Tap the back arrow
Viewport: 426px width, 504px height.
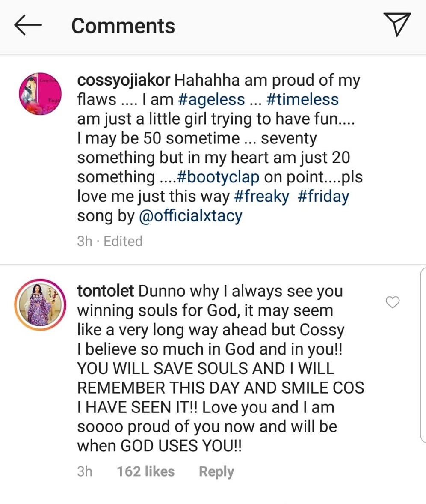28,25
